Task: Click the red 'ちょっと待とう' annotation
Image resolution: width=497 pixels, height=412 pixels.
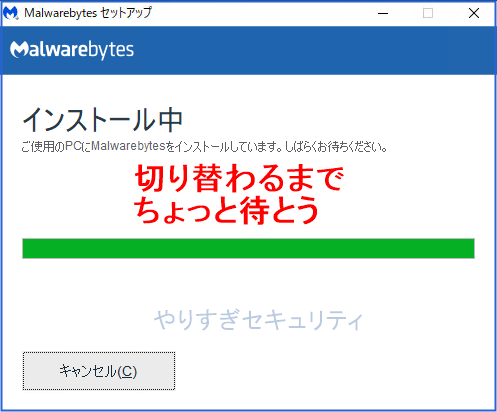Action: pyautogui.click(x=226, y=210)
